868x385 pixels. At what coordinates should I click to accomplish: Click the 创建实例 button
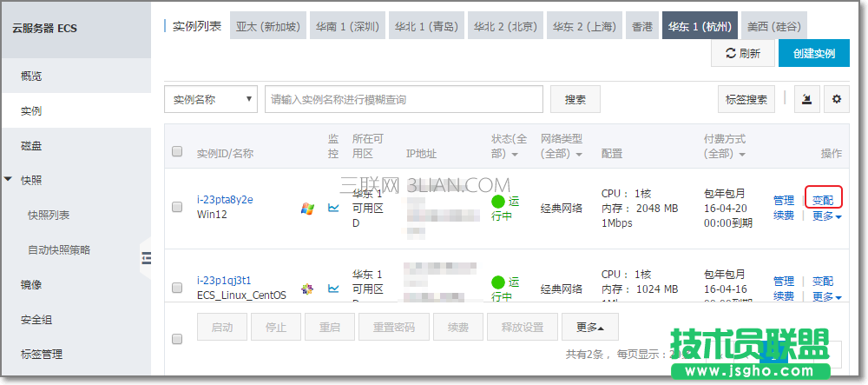813,54
